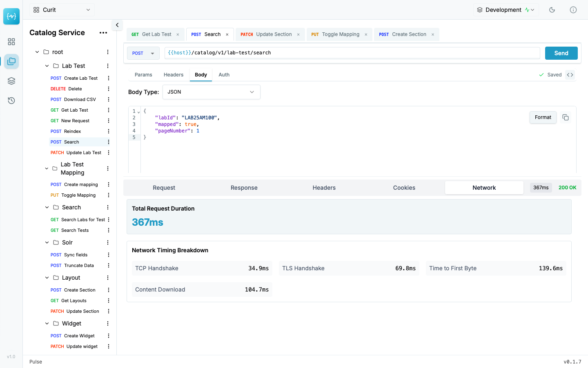588x368 pixels.
Task: Click the request URL input field
Action: coord(352,53)
